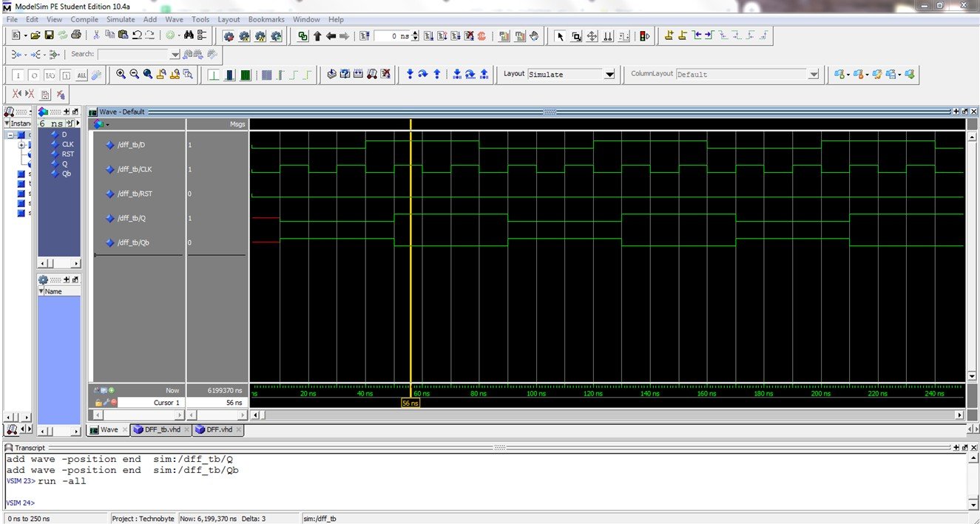Click the Search input field
The width and height of the screenshot is (980, 524).
pyautogui.click(x=134, y=54)
